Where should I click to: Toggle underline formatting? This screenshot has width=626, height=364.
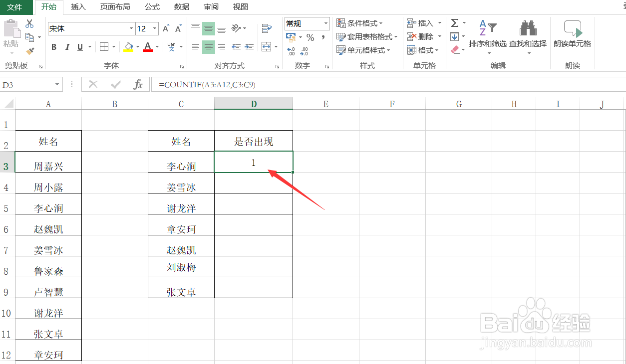click(x=79, y=47)
